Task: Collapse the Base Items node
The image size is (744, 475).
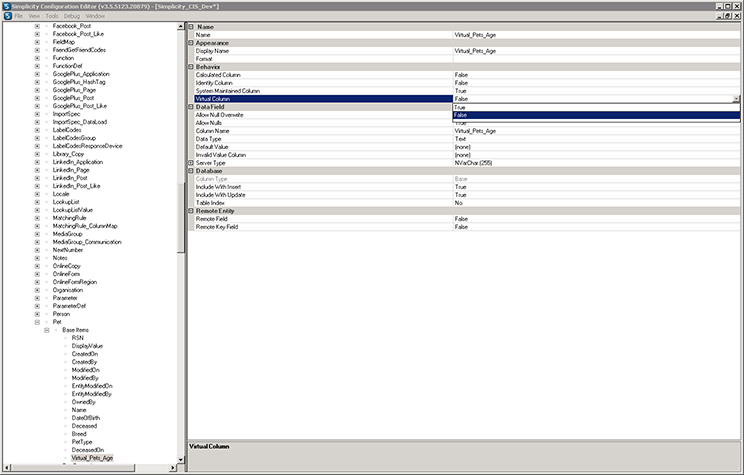Action: pos(46,330)
